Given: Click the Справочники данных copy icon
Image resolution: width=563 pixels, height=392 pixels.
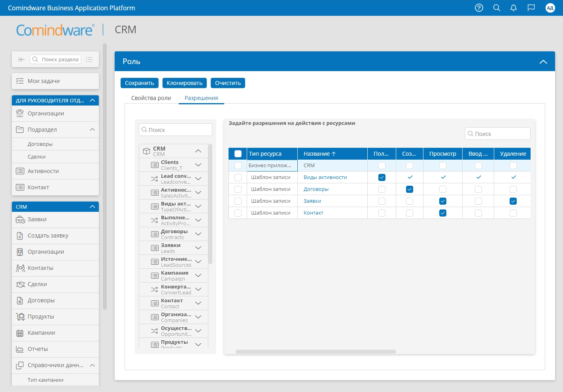Looking at the screenshot, I should tap(20, 365).
